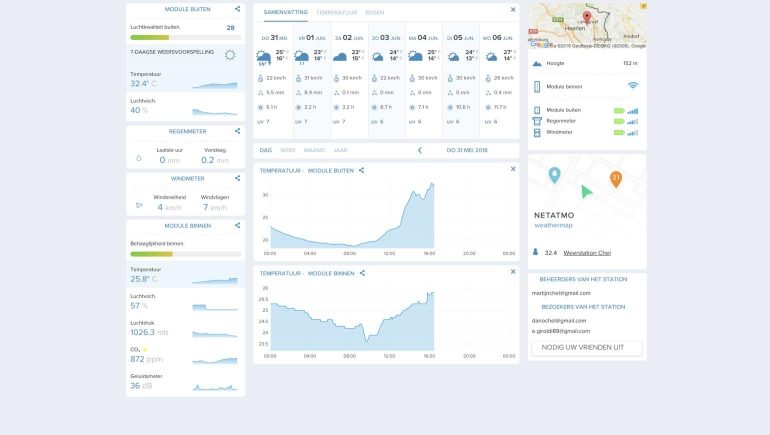Go to previous day with left chevron

click(x=419, y=150)
